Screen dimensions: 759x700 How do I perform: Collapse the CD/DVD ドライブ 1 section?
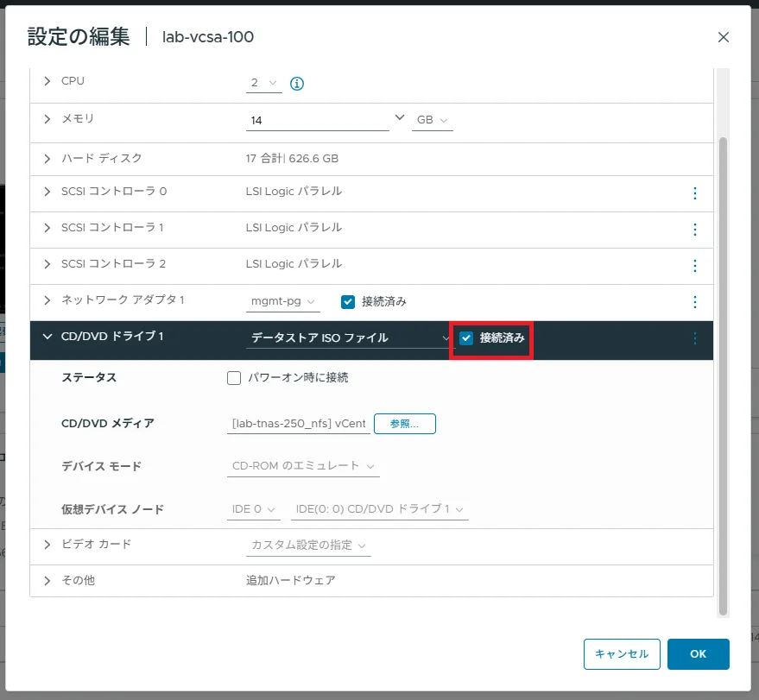point(47,337)
